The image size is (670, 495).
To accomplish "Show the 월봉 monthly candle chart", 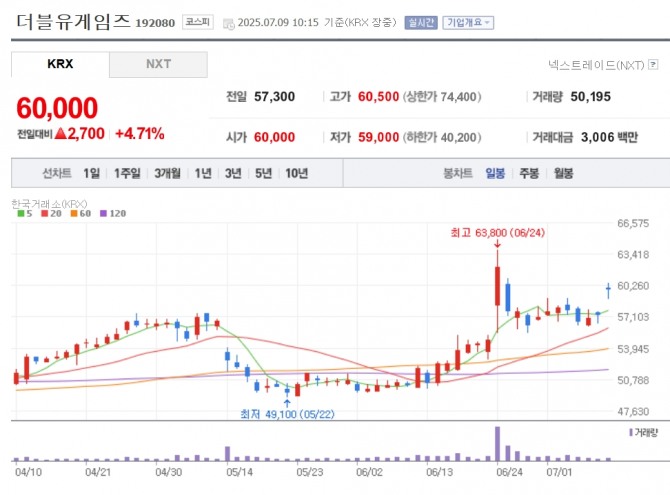I will [x=563, y=173].
